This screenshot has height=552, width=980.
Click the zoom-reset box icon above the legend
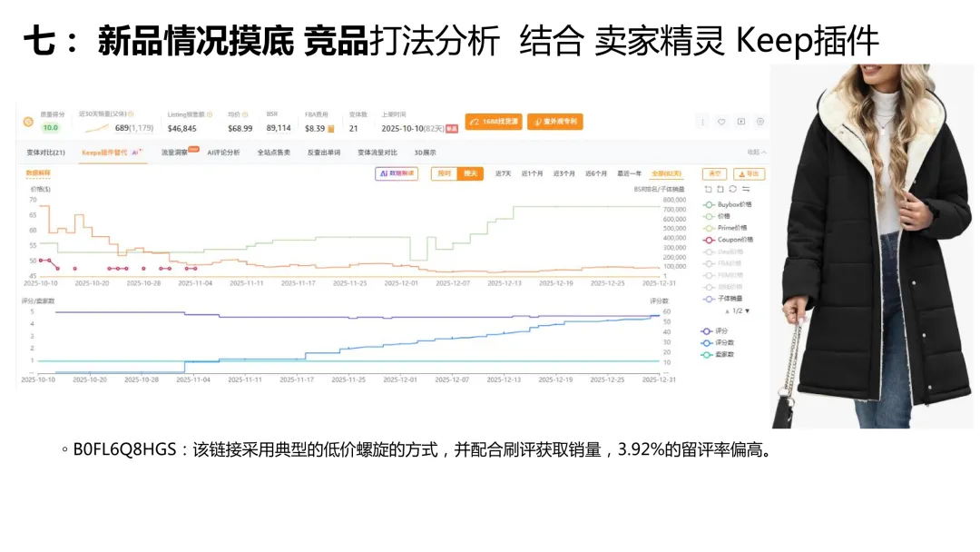coord(720,189)
